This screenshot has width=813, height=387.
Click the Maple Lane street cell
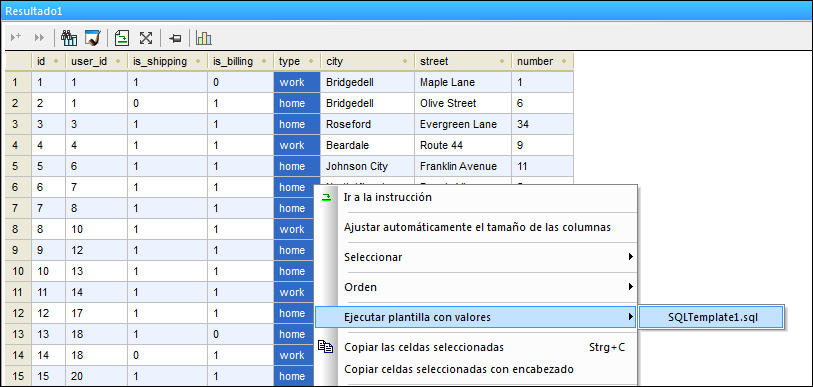(462, 82)
